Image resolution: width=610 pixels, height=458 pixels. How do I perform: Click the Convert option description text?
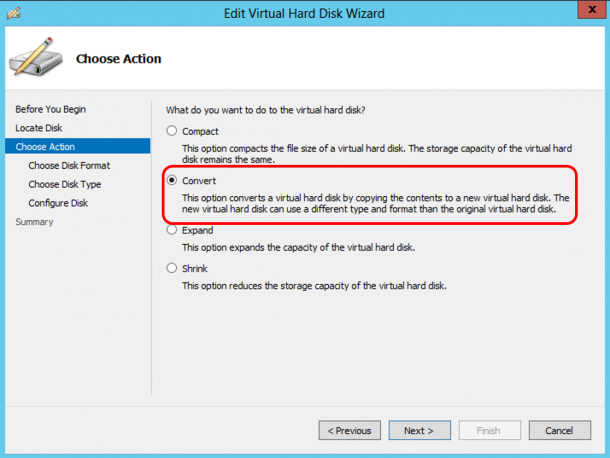[375, 204]
